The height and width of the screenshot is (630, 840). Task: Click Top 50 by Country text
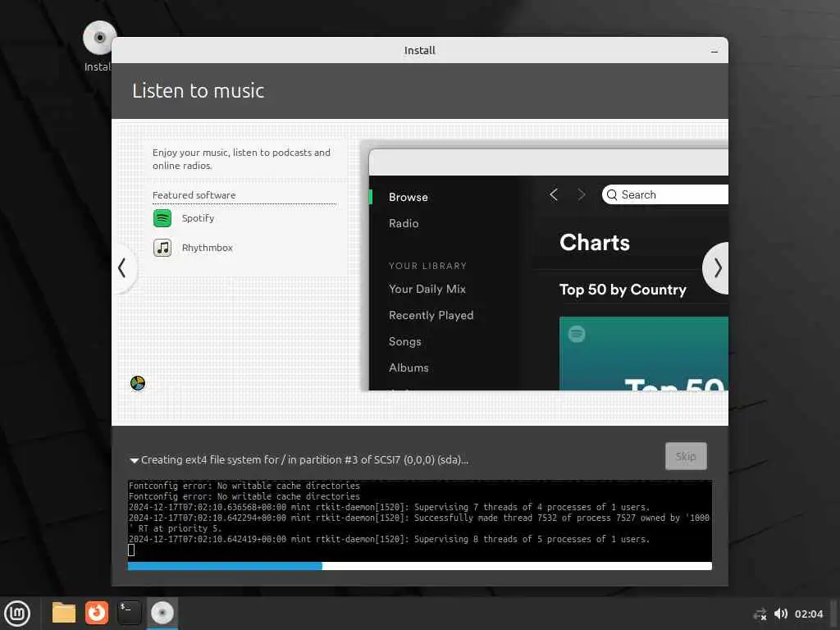click(623, 290)
